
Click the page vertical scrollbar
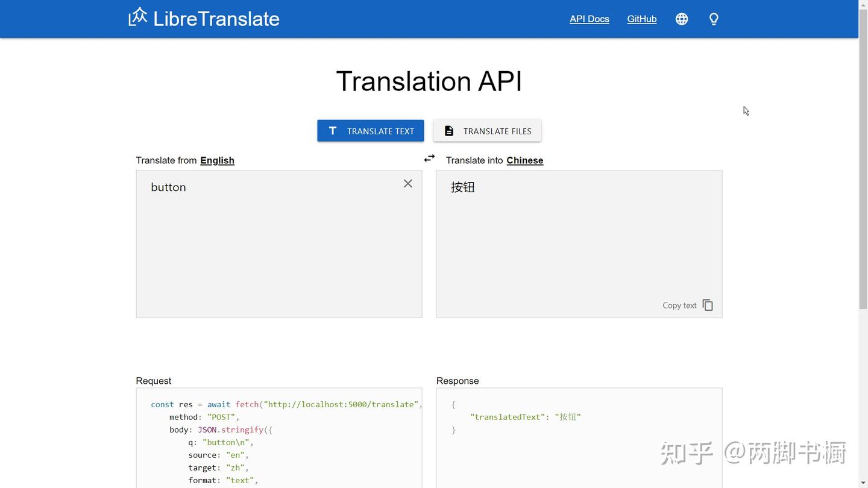pos(863,181)
